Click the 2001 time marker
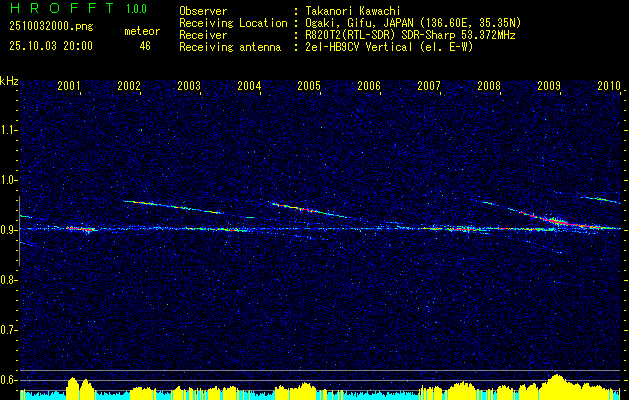629x400 pixels. (69, 86)
